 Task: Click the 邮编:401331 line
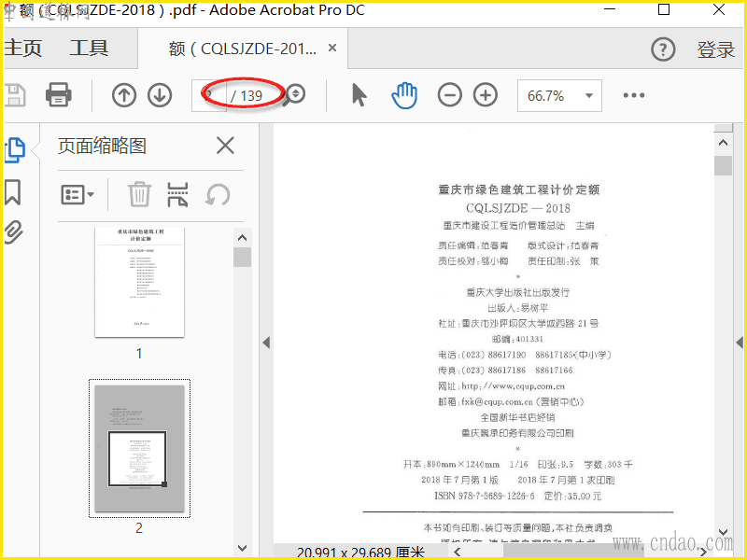[x=517, y=339]
